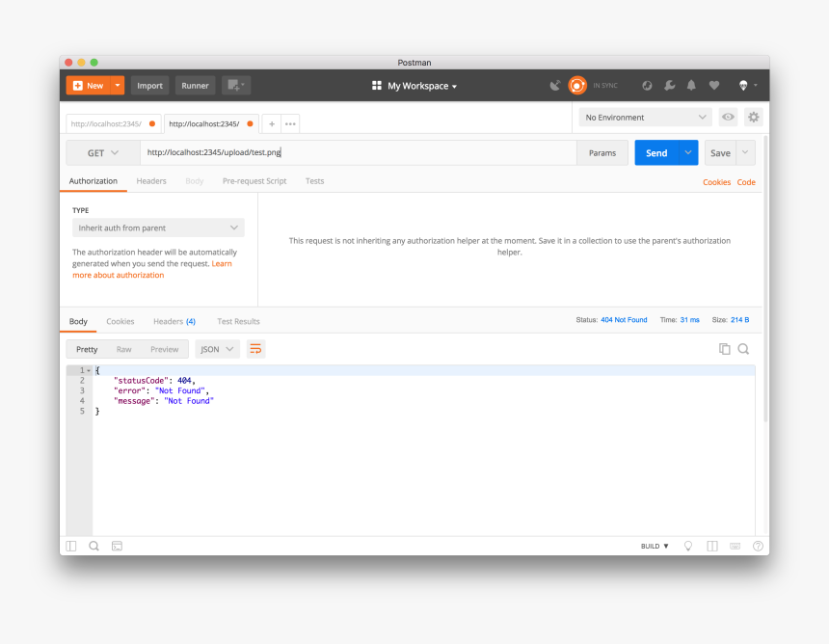
Task: Open the Runner button
Action: [x=195, y=85]
